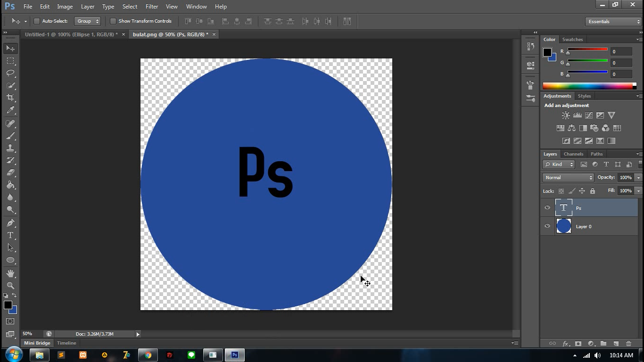Open the Fill slider dropdown
Viewport: 644px width, 362px height.
pos(638,191)
